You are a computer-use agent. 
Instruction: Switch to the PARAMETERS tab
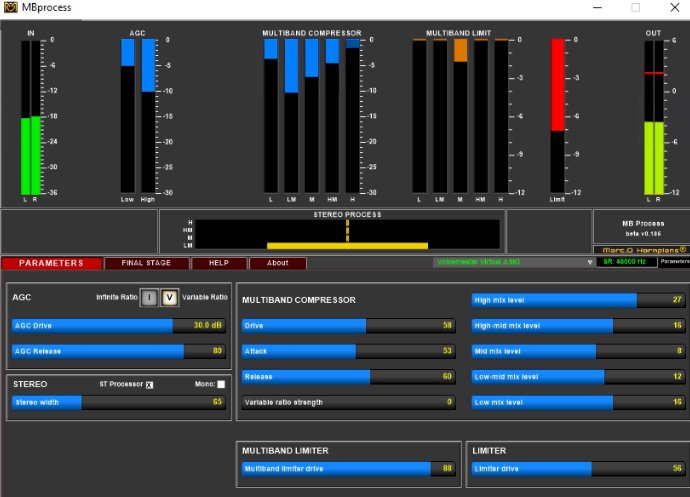point(51,263)
